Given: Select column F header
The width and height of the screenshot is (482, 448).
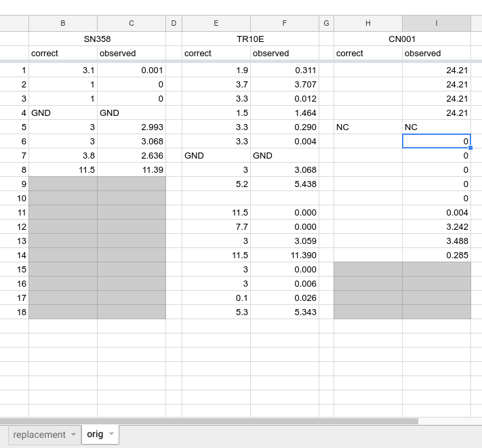Looking at the screenshot, I should [x=285, y=23].
